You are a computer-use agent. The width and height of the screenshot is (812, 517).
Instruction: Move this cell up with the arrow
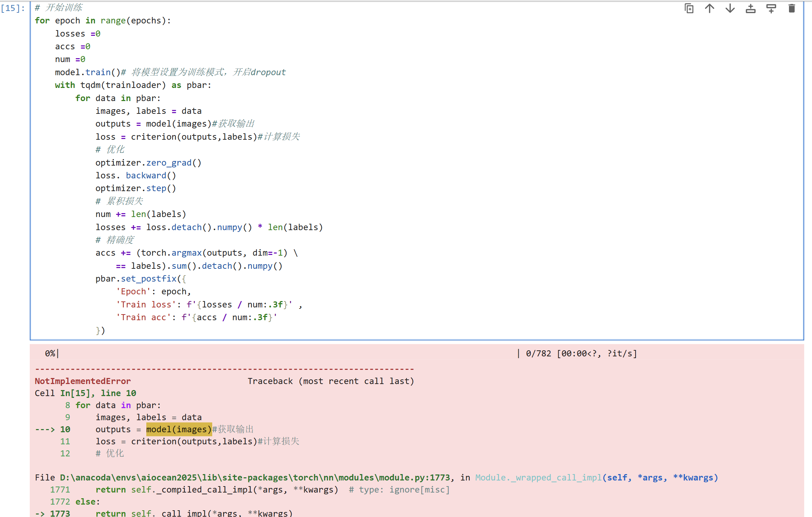click(x=710, y=8)
